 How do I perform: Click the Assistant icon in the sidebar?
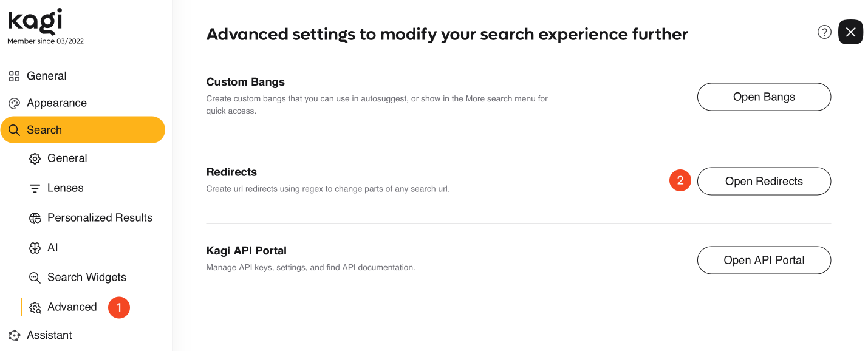click(14, 335)
